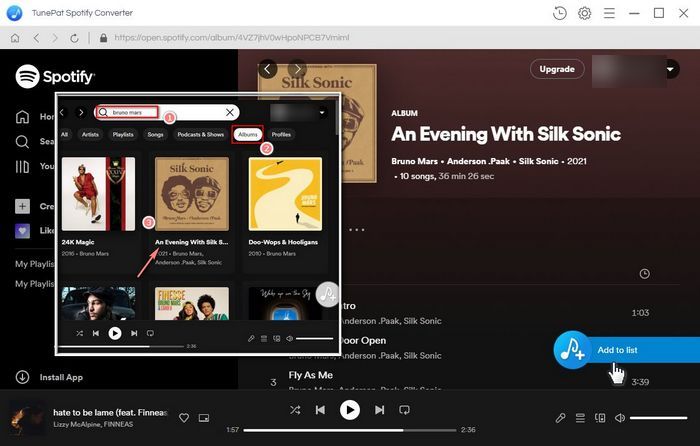Select the Playlists filter tab

pyautogui.click(x=123, y=134)
